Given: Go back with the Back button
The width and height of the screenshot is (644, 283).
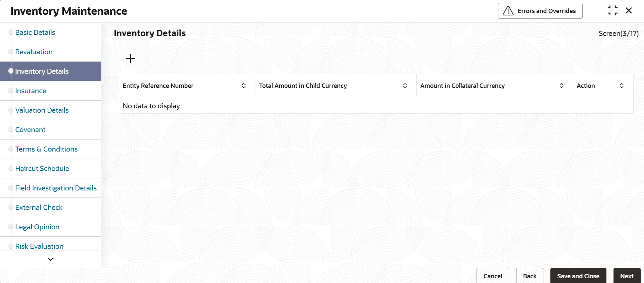Looking at the screenshot, I should [x=530, y=276].
